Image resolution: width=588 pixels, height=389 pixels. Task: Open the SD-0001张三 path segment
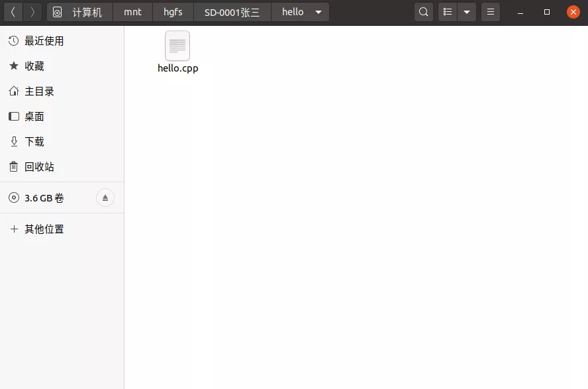tap(232, 12)
